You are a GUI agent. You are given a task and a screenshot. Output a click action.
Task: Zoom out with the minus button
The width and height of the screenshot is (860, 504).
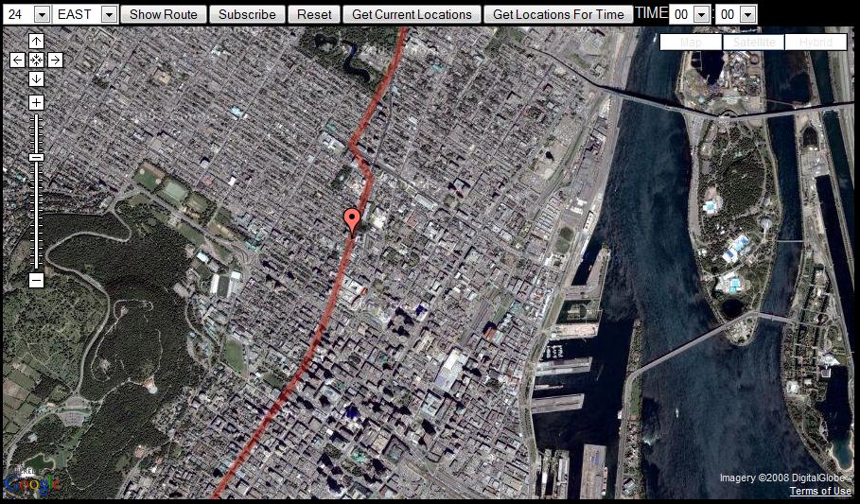pyautogui.click(x=36, y=280)
